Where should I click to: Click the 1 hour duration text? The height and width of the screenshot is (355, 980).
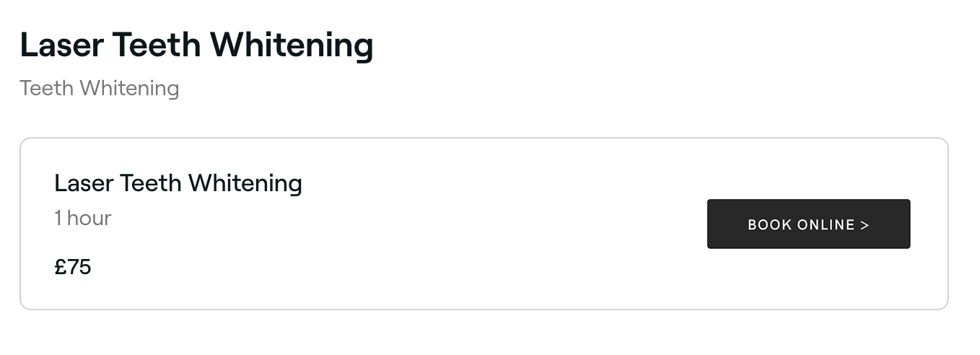[83, 218]
